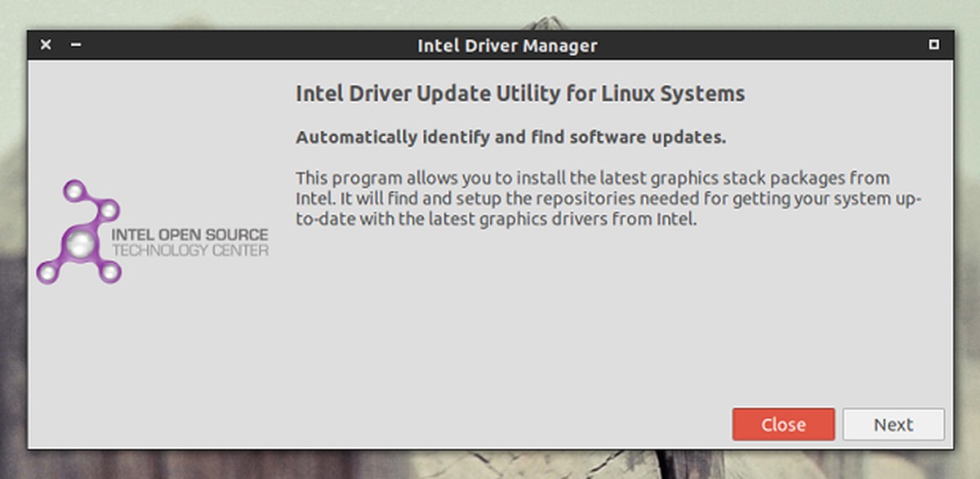Viewport: 980px width, 479px height.
Task: Click the lower-left sphere of the logo
Action: pyautogui.click(x=47, y=272)
